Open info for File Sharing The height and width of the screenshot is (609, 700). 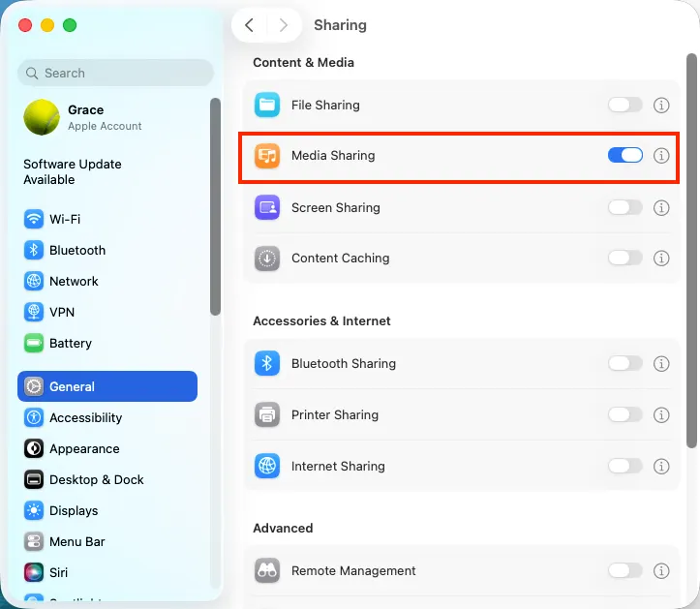661,106
